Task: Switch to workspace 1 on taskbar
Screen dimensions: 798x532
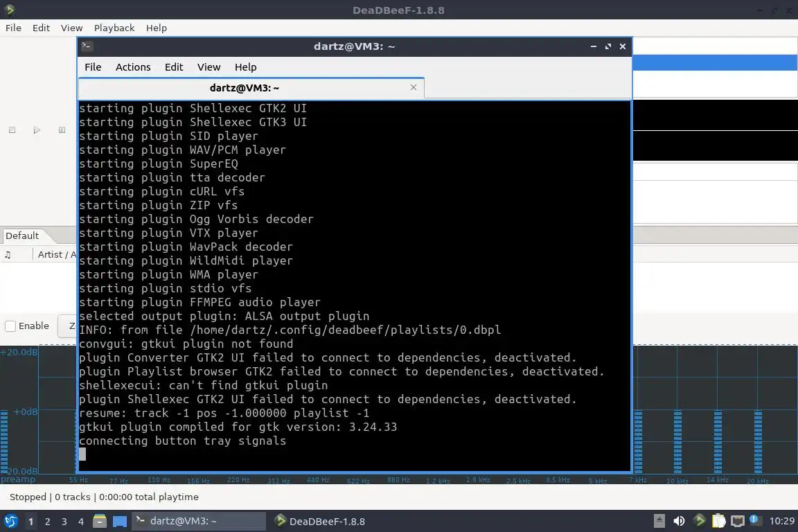Action: coord(30,522)
